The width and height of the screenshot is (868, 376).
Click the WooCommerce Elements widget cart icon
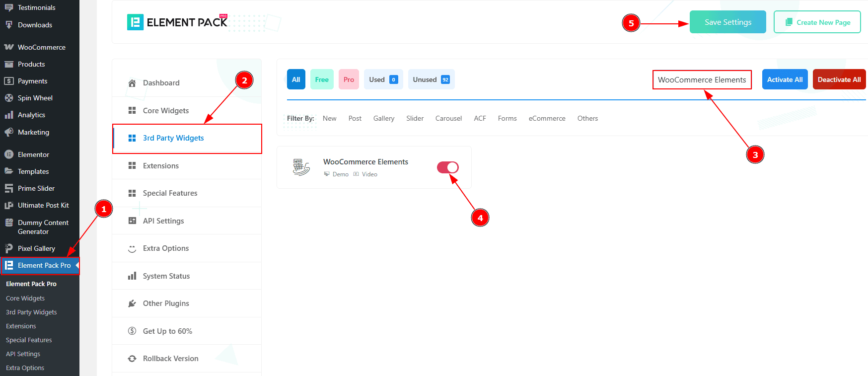click(301, 167)
